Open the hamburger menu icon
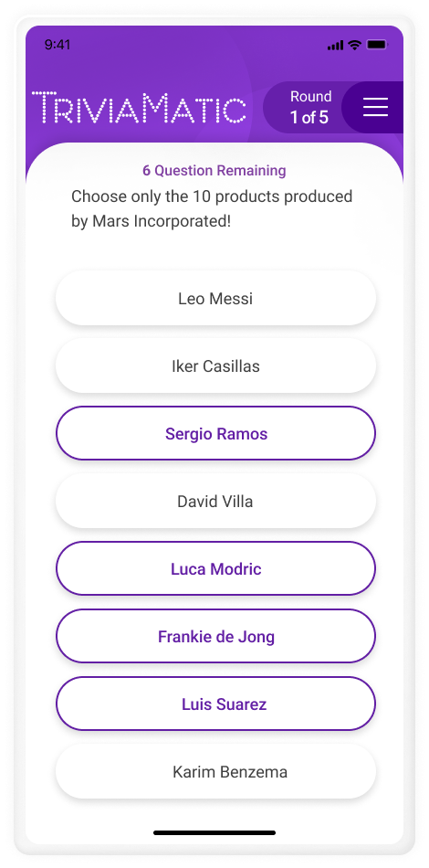429x868 pixels. pyautogui.click(x=375, y=107)
